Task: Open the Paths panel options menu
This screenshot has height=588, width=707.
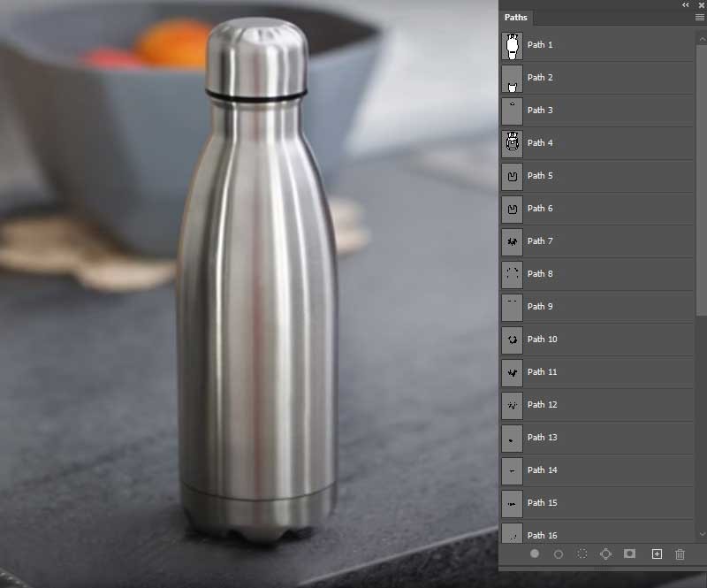Action: (699, 17)
